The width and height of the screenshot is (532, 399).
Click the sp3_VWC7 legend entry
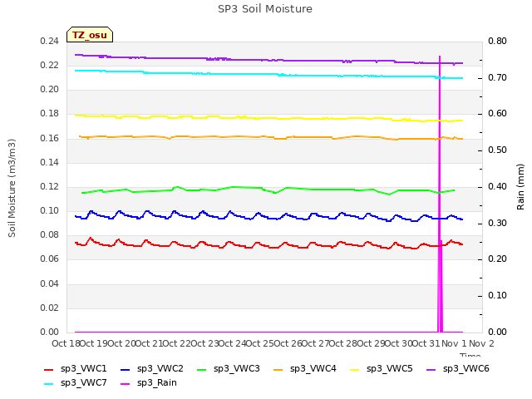pos(76,382)
